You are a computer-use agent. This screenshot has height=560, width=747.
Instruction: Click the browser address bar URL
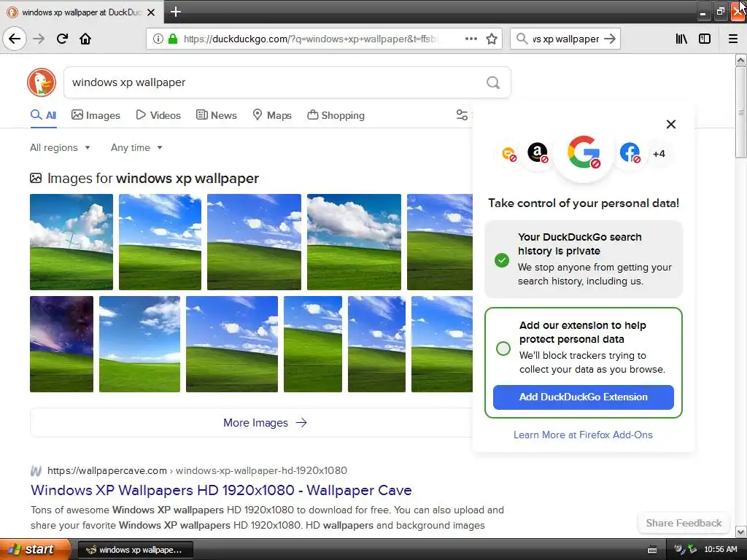tap(310, 39)
